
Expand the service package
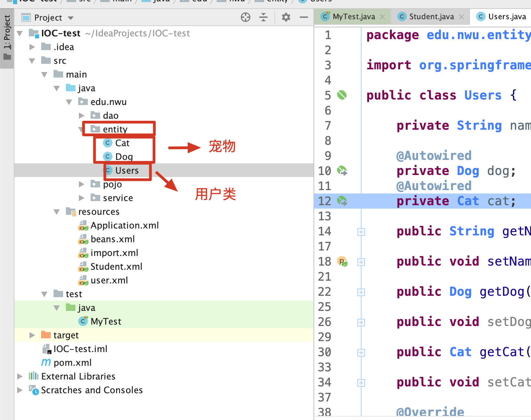click(x=82, y=198)
